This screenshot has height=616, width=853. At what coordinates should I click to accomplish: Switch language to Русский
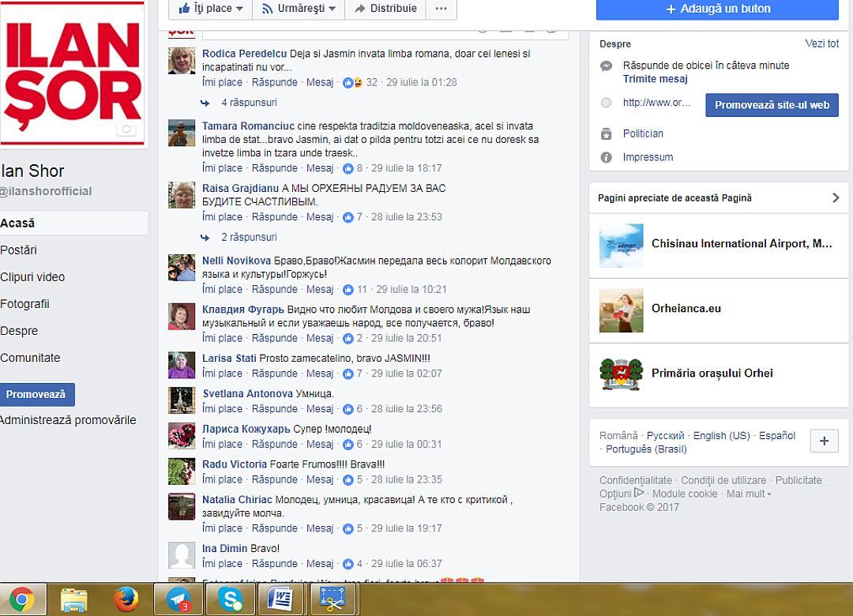(x=665, y=436)
